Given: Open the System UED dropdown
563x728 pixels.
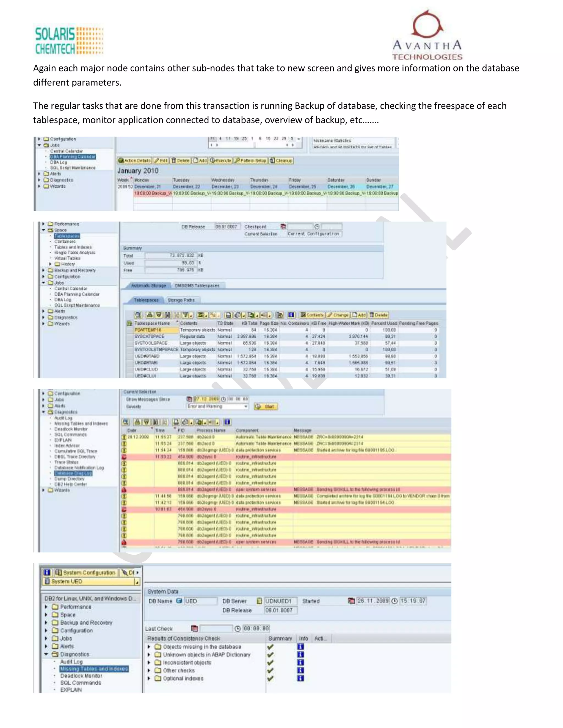Looking at the screenshot, I should [x=137, y=582].
